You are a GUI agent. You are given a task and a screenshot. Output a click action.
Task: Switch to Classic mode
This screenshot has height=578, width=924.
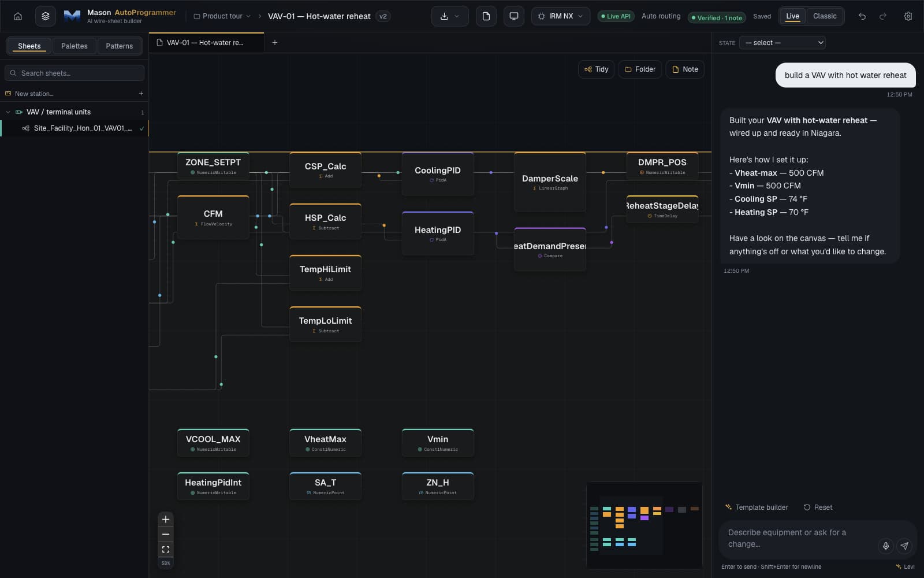(825, 16)
